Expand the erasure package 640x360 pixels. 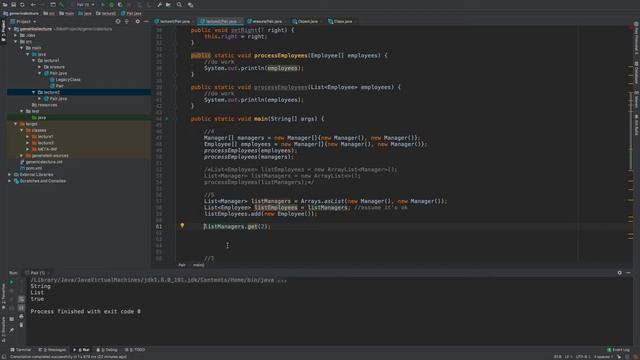pyautogui.click(x=40, y=67)
